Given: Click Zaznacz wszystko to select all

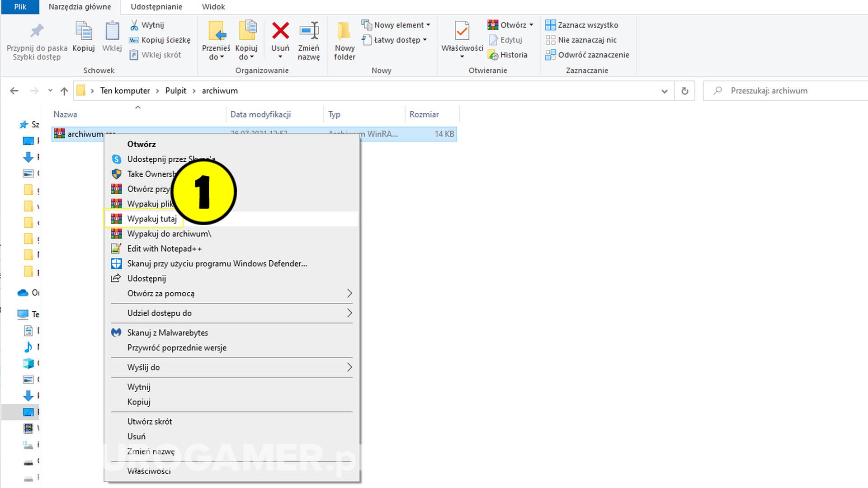Looking at the screenshot, I should pyautogui.click(x=583, y=25).
